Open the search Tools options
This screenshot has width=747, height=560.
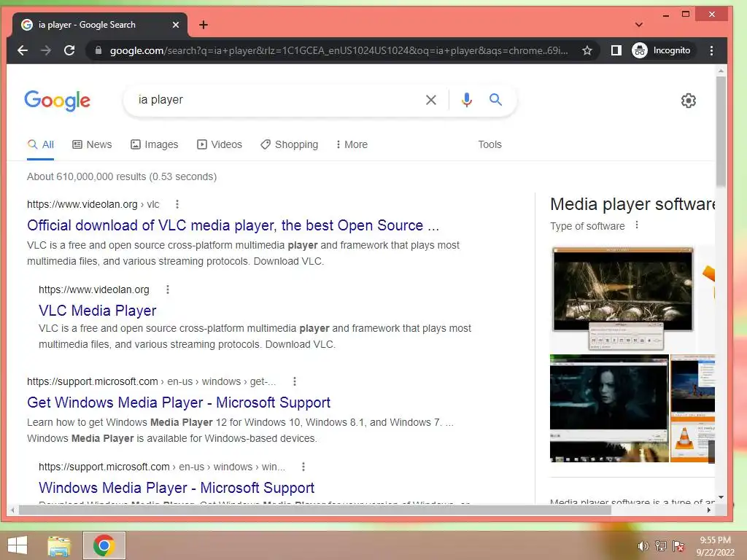[489, 144]
